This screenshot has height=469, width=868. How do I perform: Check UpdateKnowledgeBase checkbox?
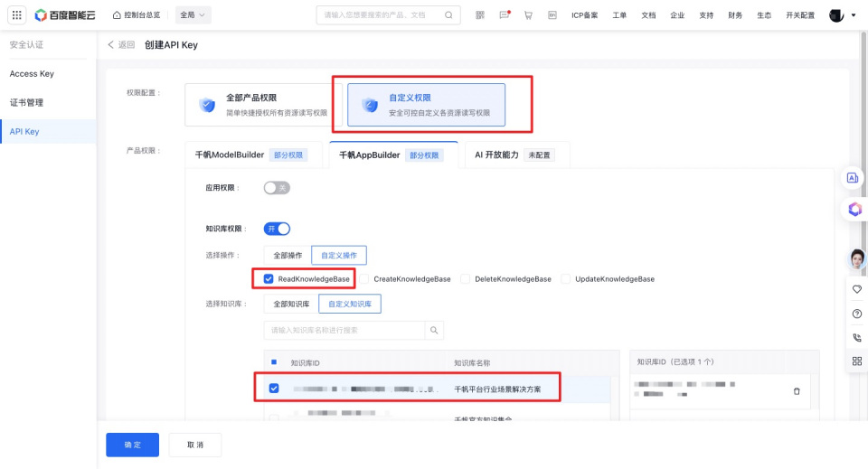tap(566, 278)
